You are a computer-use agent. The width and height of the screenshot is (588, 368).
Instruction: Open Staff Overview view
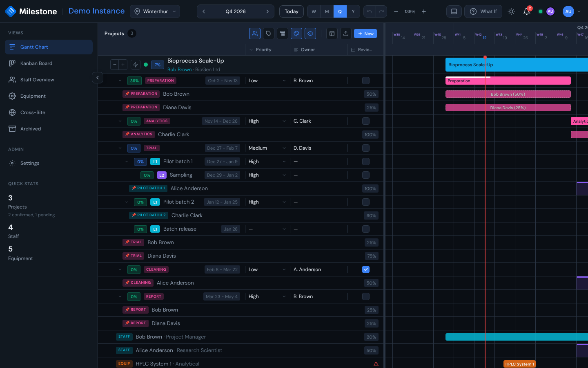coord(49,80)
